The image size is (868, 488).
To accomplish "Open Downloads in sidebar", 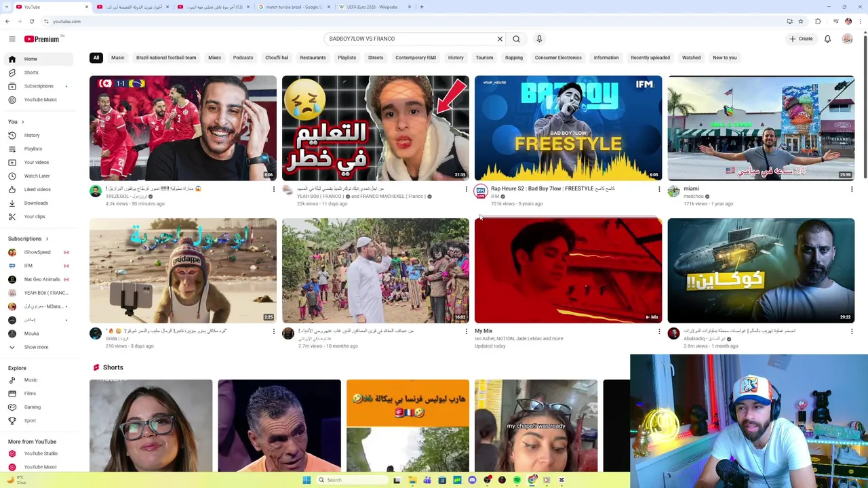I will coord(37,203).
